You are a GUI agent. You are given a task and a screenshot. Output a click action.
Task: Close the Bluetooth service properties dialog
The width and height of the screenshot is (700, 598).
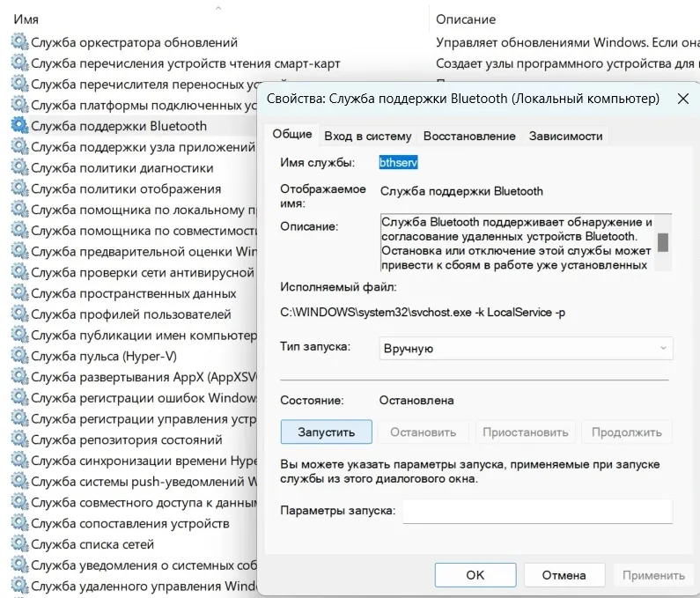coord(683,99)
